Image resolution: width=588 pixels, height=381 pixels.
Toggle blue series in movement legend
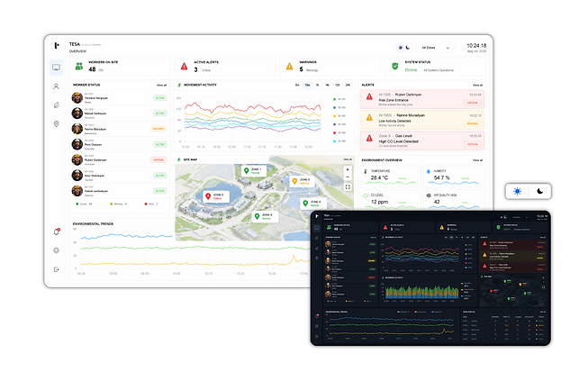[339, 107]
